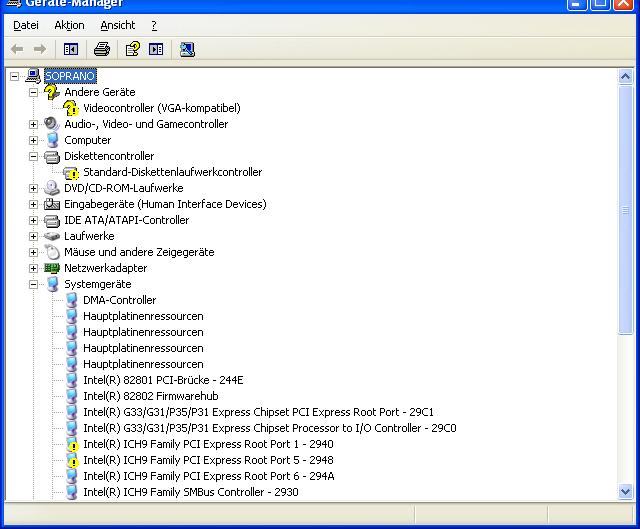
Task: Expand Mäuse und andere Zeigegeräte
Action: pyautogui.click(x=33, y=252)
